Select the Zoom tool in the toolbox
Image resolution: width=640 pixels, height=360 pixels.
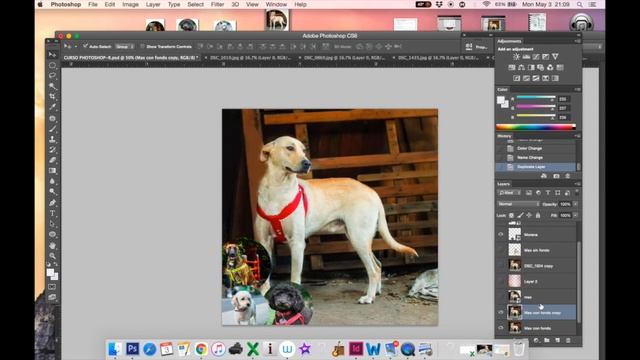[x=52, y=256]
